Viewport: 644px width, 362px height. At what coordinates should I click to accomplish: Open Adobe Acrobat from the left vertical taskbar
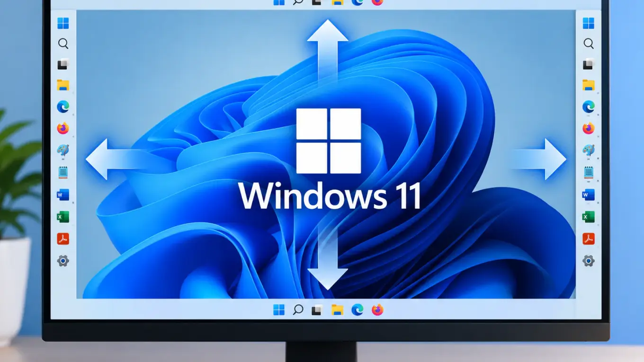[x=63, y=238]
